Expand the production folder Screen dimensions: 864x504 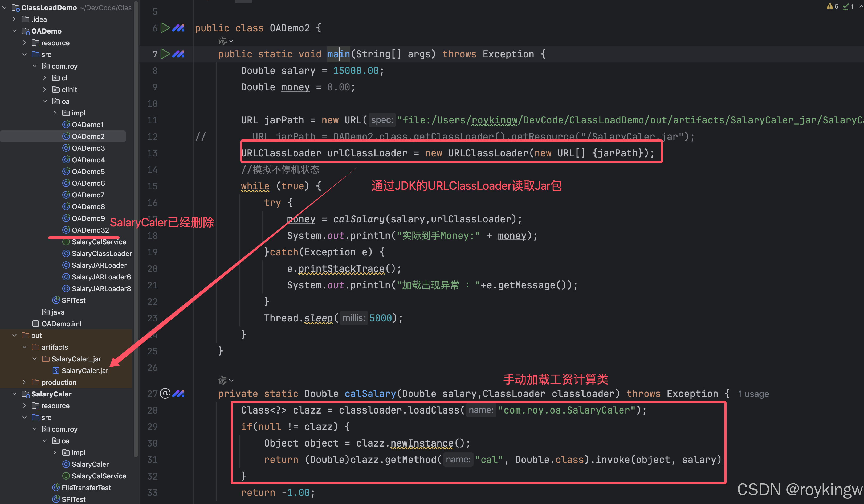pyautogui.click(x=24, y=382)
